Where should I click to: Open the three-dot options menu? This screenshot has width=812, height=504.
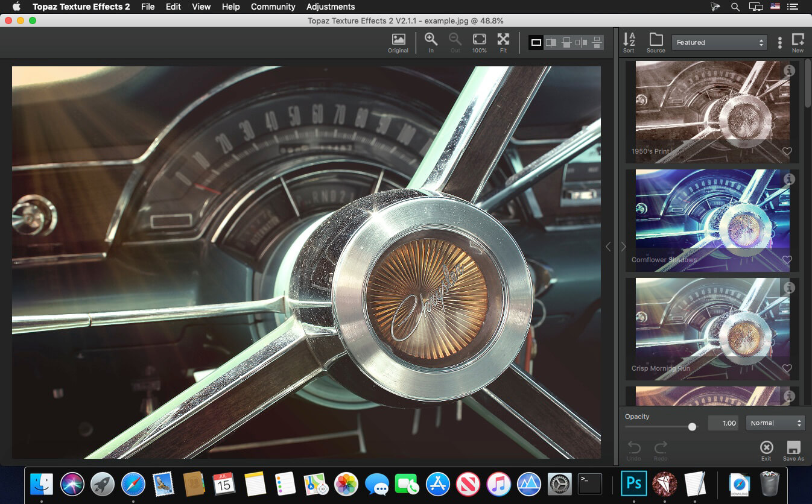pos(779,43)
